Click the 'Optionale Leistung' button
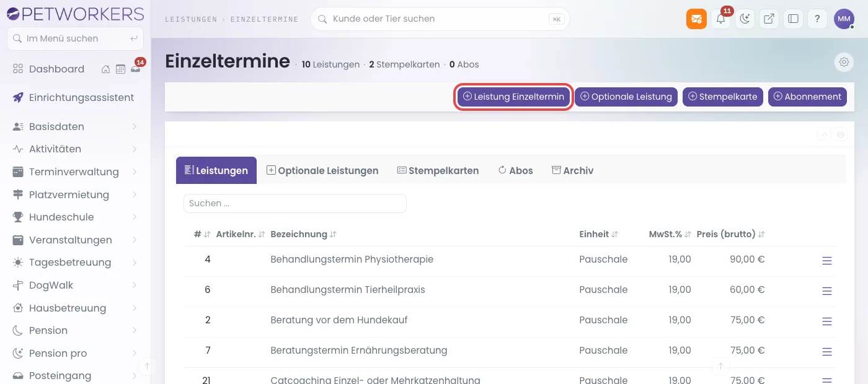 (x=626, y=97)
